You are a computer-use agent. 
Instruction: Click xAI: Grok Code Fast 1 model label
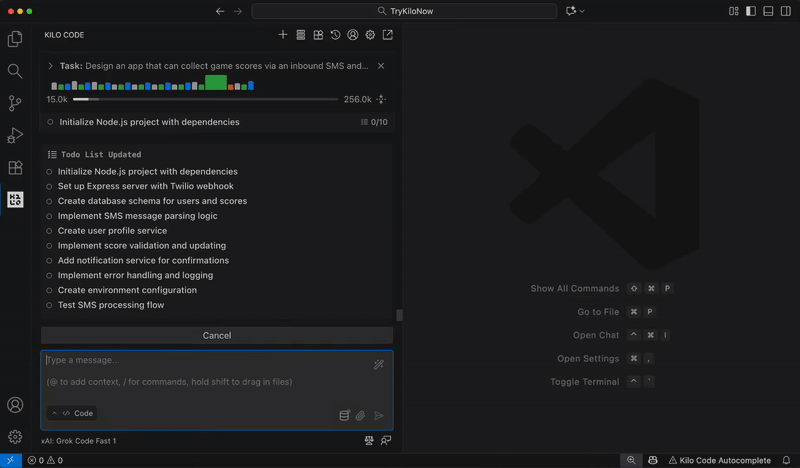pos(79,441)
